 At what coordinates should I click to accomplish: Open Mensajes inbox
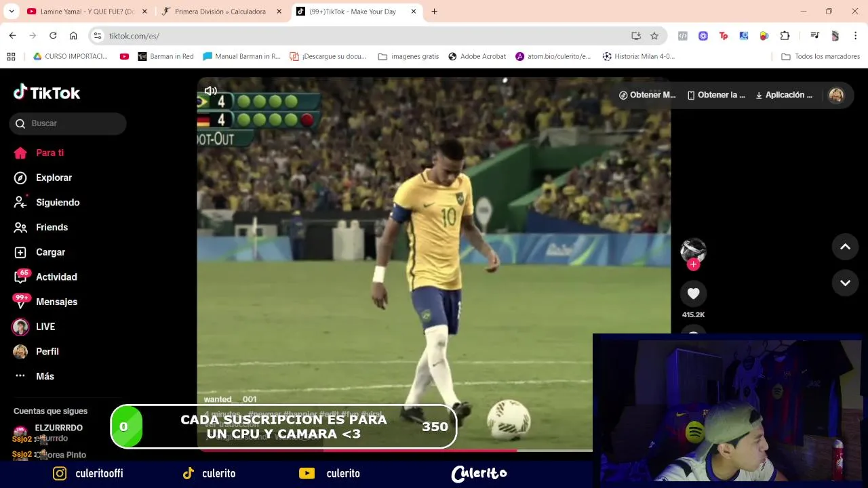click(x=45, y=302)
